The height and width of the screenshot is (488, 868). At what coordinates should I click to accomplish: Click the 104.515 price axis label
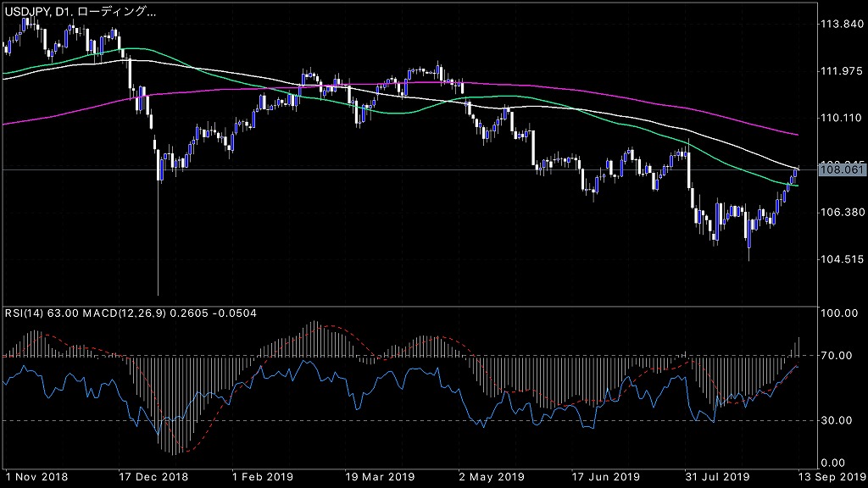842,259
